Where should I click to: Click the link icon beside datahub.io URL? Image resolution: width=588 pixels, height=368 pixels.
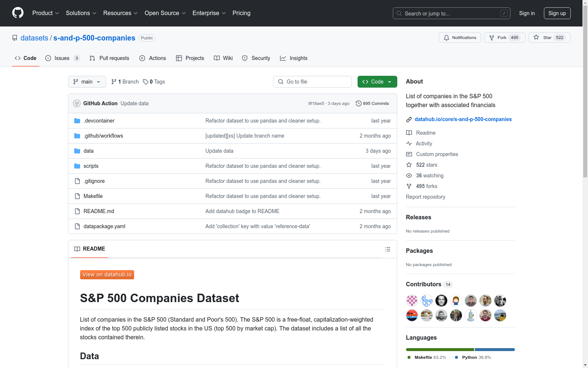[409, 120]
